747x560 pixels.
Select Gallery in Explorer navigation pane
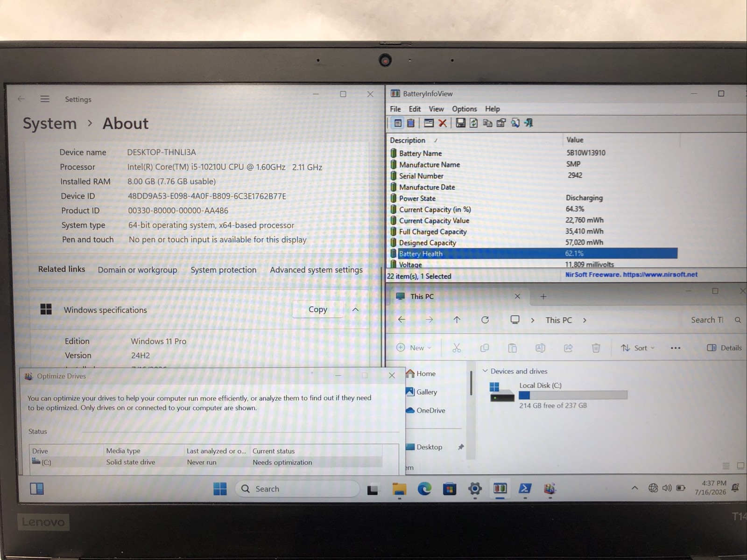coord(422,392)
